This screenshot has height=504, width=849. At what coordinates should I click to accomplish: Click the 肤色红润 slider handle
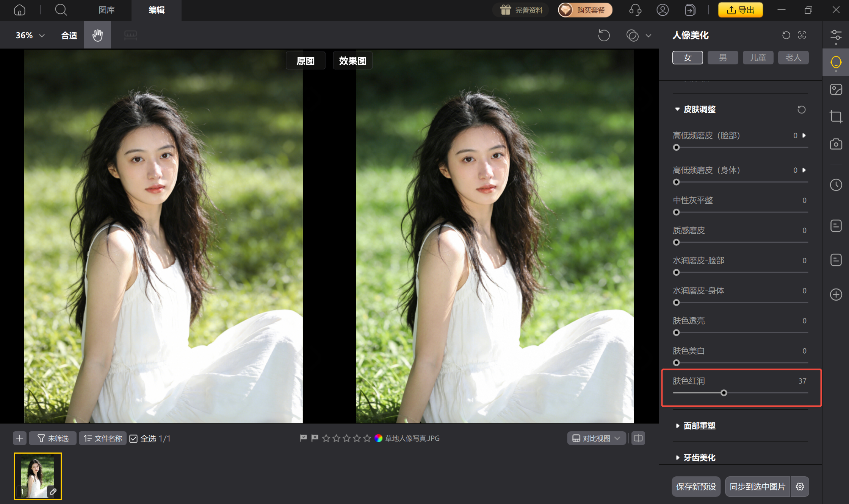click(724, 393)
